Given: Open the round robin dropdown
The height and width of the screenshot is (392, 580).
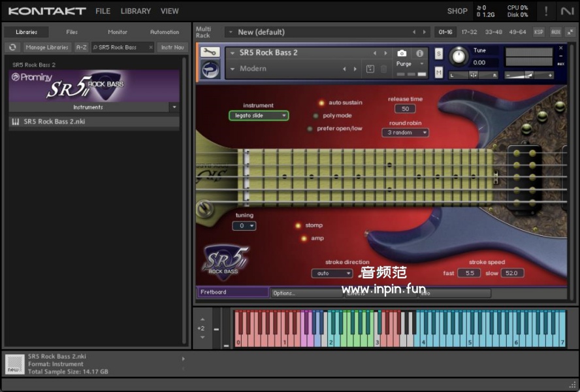Looking at the screenshot, I should (405, 133).
